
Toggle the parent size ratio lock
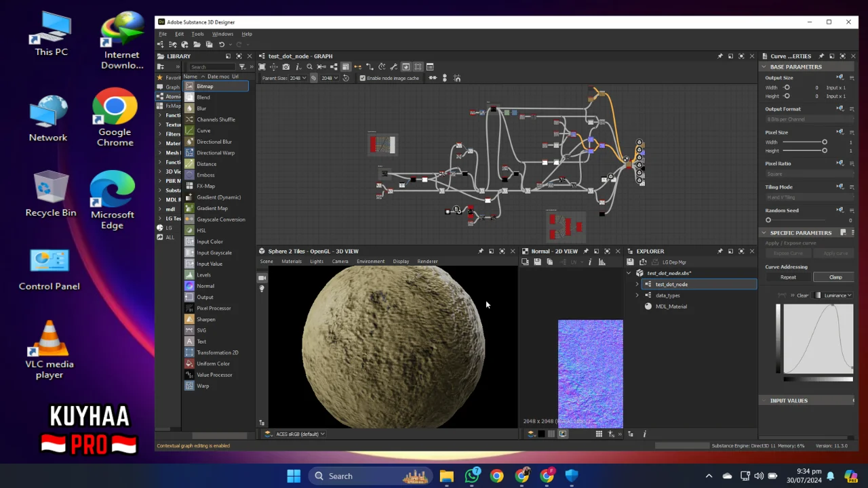click(313, 78)
